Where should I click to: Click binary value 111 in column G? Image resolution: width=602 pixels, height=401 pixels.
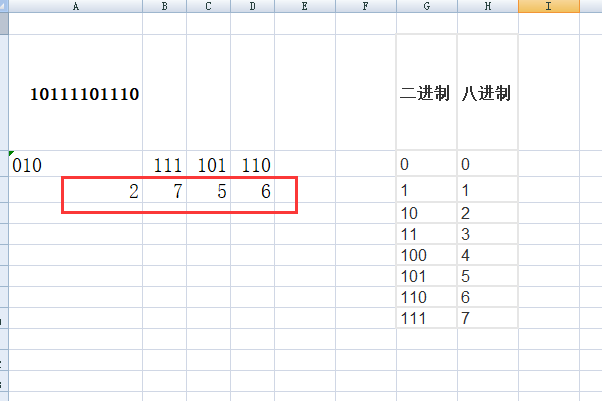pos(427,318)
